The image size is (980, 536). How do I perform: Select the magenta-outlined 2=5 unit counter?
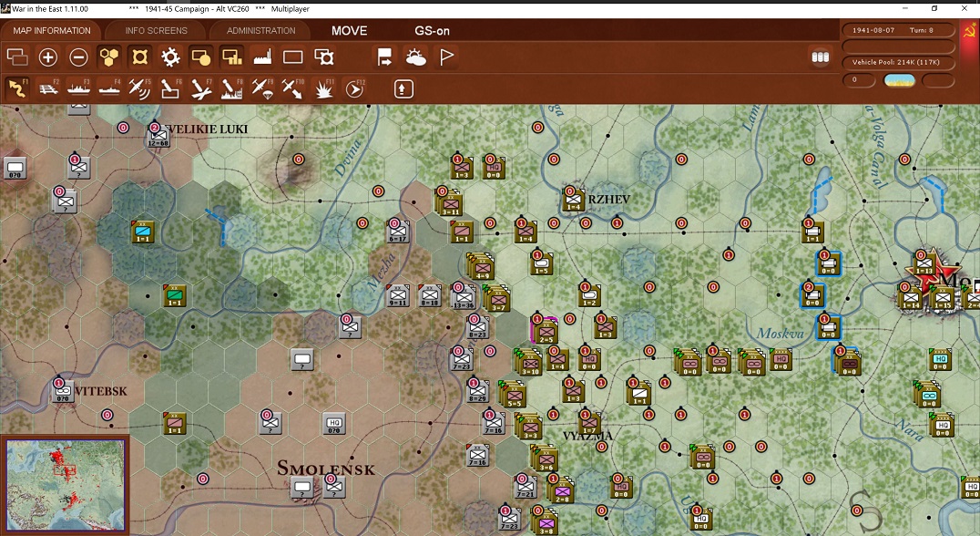click(x=546, y=331)
